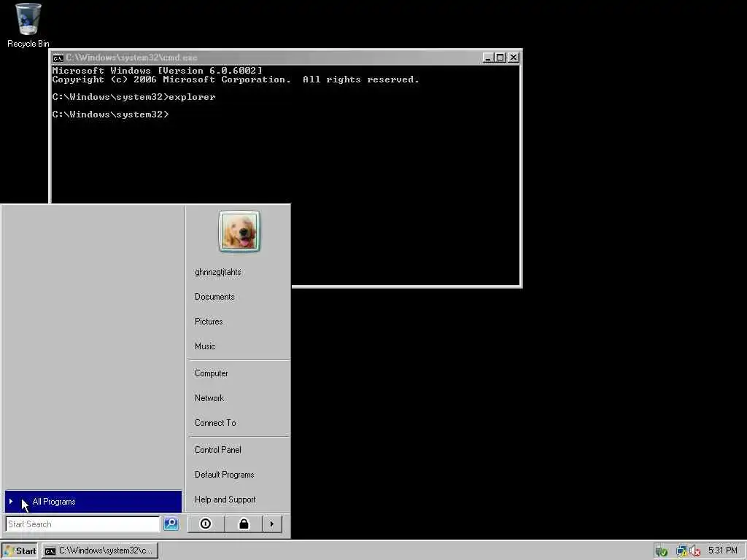Open the Recycle Bin desktop icon
Image resolution: width=747 pixels, height=560 pixels.
[28, 26]
